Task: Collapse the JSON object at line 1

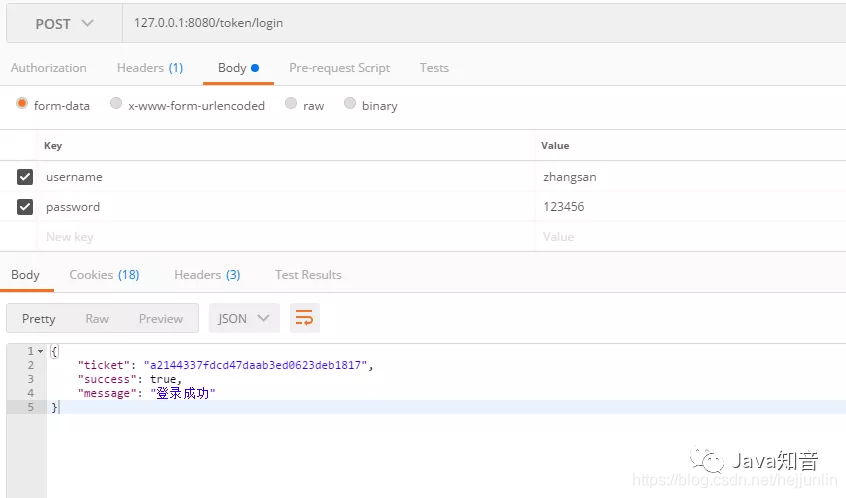Action: coord(40,351)
